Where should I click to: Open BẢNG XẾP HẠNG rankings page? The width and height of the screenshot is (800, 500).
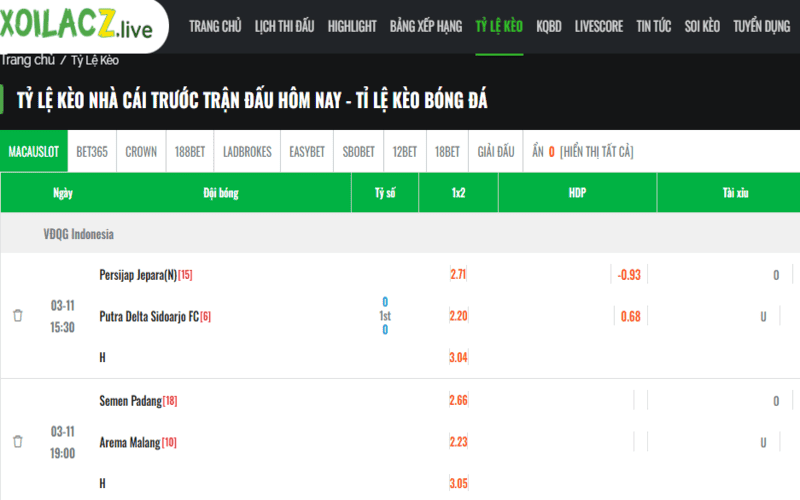click(426, 26)
